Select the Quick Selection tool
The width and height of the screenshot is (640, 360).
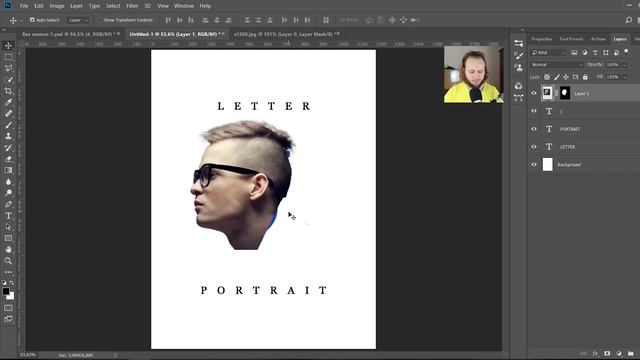(x=8, y=80)
